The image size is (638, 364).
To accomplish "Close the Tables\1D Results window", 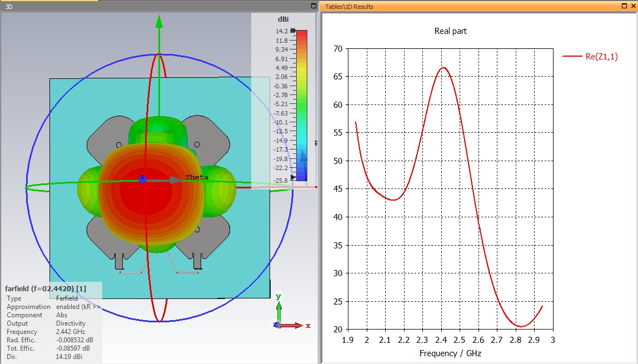I will (x=632, y=6).
